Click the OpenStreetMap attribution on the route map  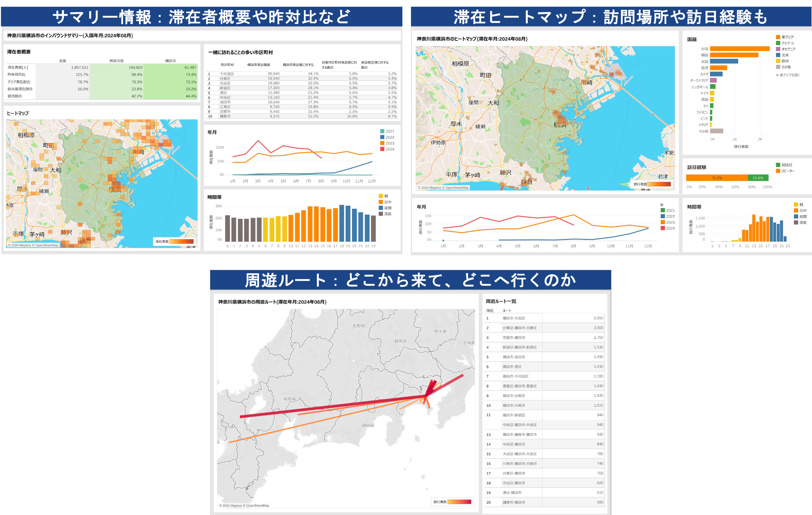[x=256, y=506]
